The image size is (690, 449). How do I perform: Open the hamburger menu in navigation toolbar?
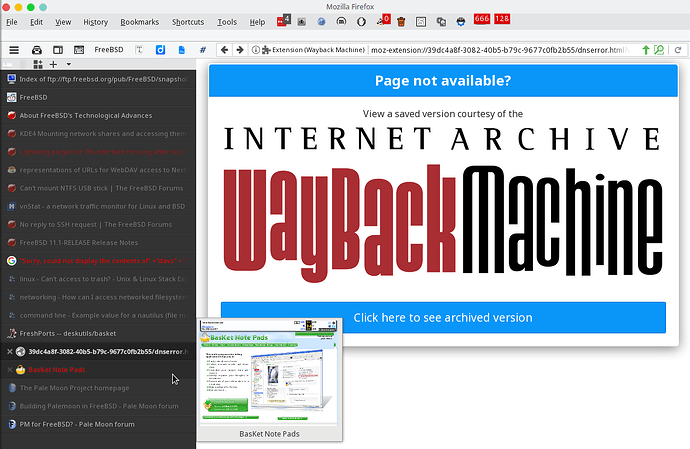pos(14,50)
